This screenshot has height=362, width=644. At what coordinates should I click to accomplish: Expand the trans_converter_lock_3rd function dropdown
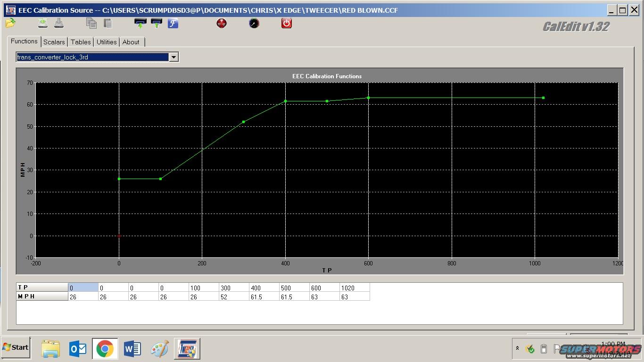click(173, 57)
